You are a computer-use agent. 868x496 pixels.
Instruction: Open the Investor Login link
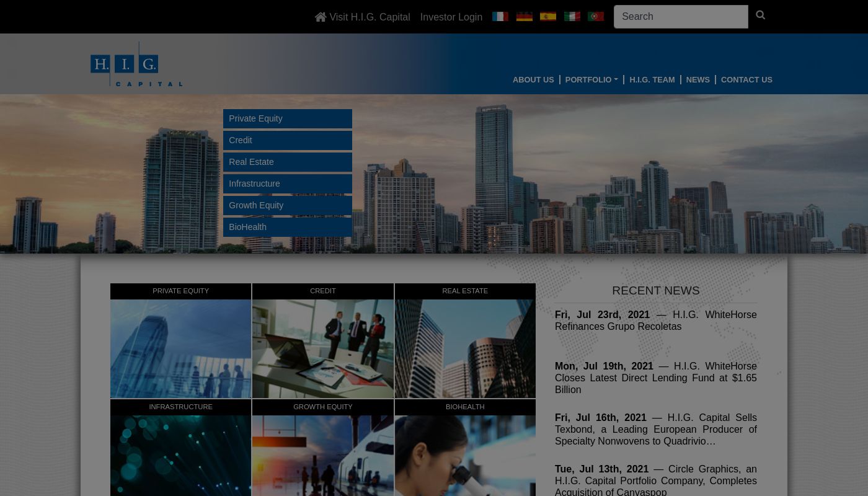click(x=451, y=17)
